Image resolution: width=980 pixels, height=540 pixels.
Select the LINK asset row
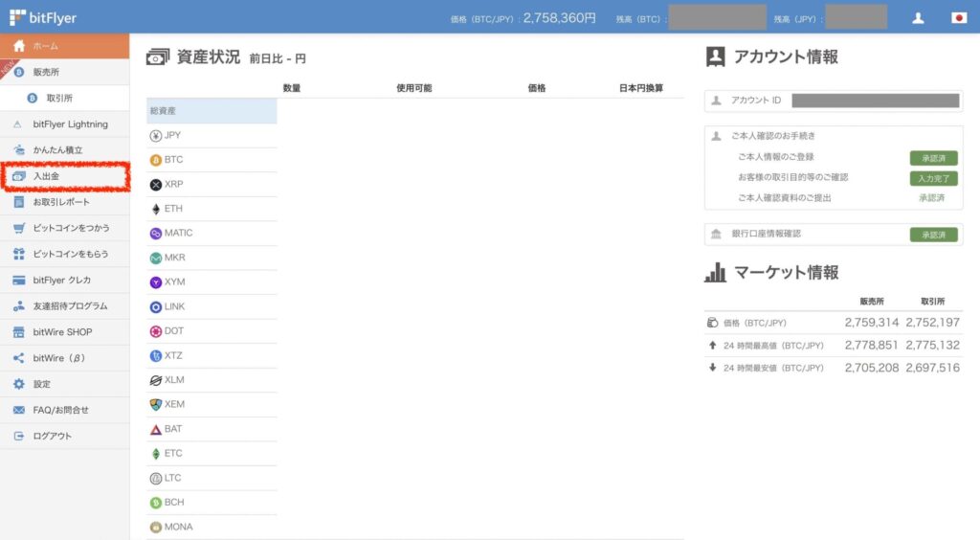point(212,307)
